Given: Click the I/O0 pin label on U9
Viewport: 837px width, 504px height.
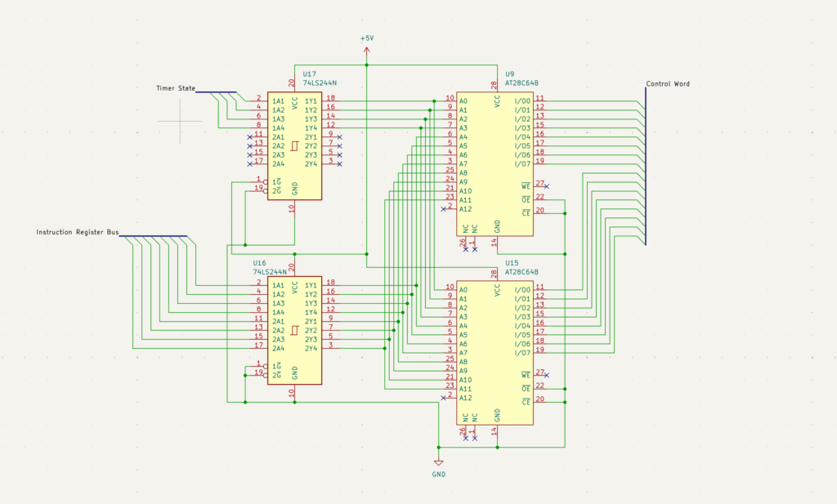Looking at the screenshot, I should [522, 101].
